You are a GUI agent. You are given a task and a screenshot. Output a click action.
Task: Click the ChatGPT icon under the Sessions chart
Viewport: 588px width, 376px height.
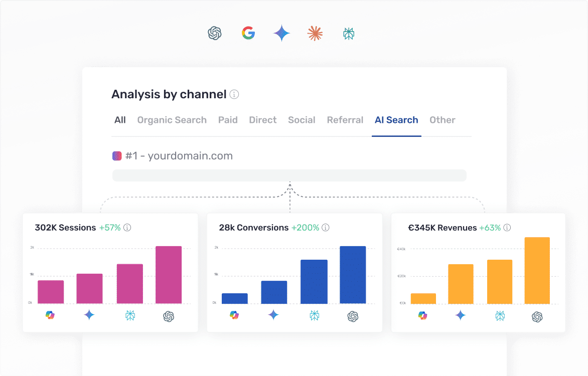pyautogui.click(x=169, y=316)
